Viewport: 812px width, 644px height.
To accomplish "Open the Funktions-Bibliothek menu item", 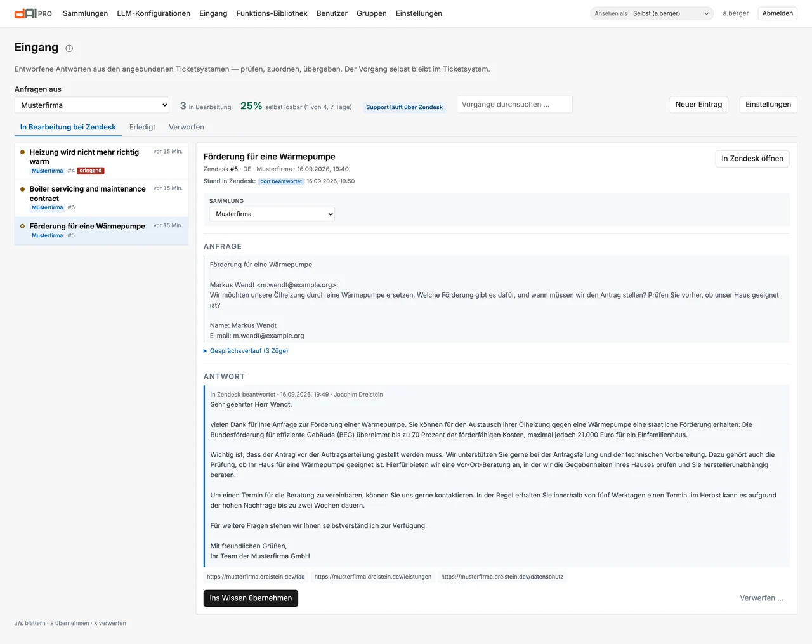I will coord(272,13).
